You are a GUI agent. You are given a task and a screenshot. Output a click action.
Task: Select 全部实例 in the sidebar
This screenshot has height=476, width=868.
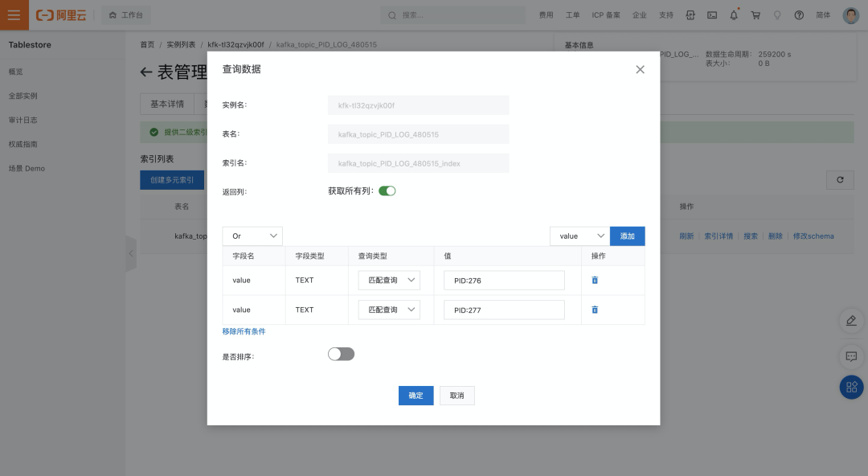23,96
